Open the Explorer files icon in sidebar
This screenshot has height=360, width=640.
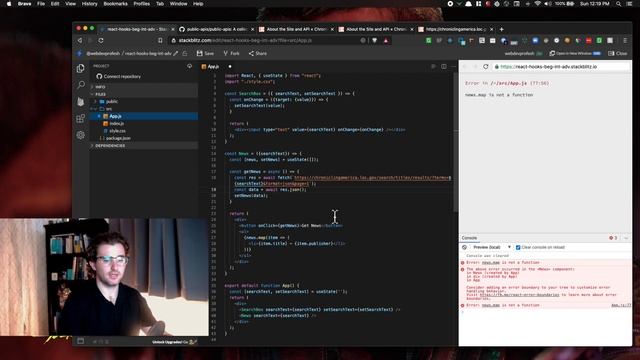80,68
